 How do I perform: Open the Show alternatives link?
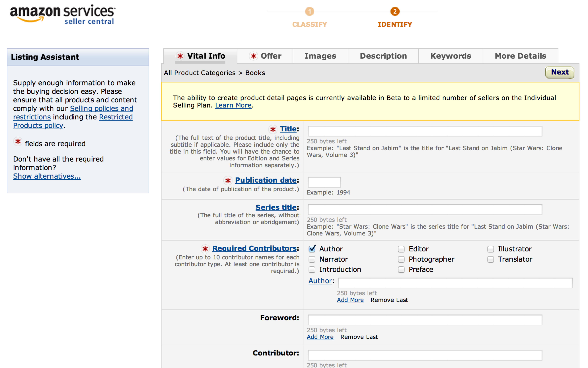point(47,176)
